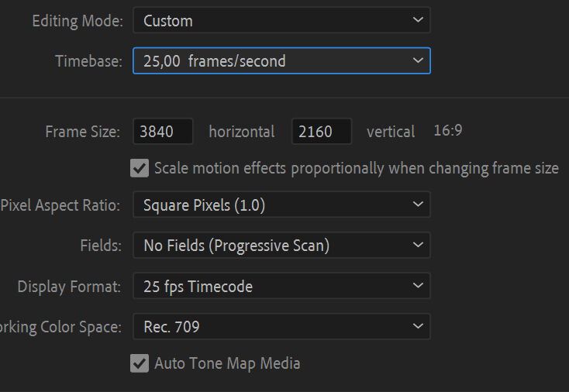Viewport: 569px width, 392px height.
Task: Open the Display Format 25 fps Timecode dropdown
Action: point(281,286)
